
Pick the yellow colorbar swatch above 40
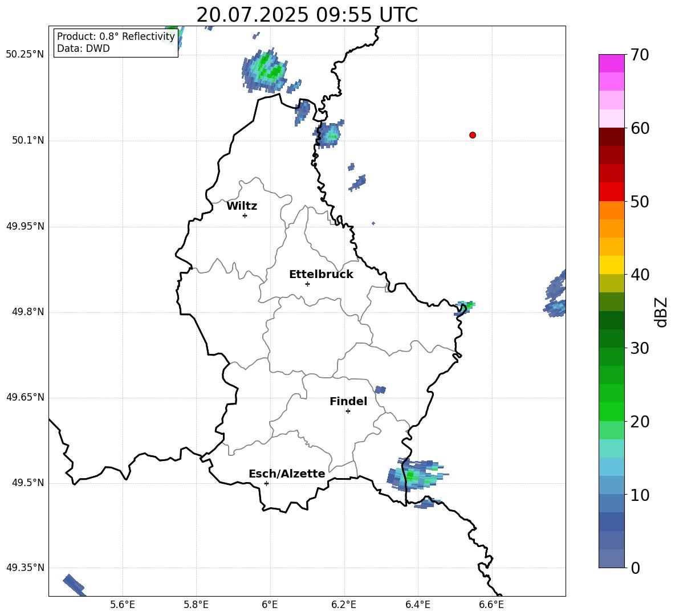click(612, 265)
